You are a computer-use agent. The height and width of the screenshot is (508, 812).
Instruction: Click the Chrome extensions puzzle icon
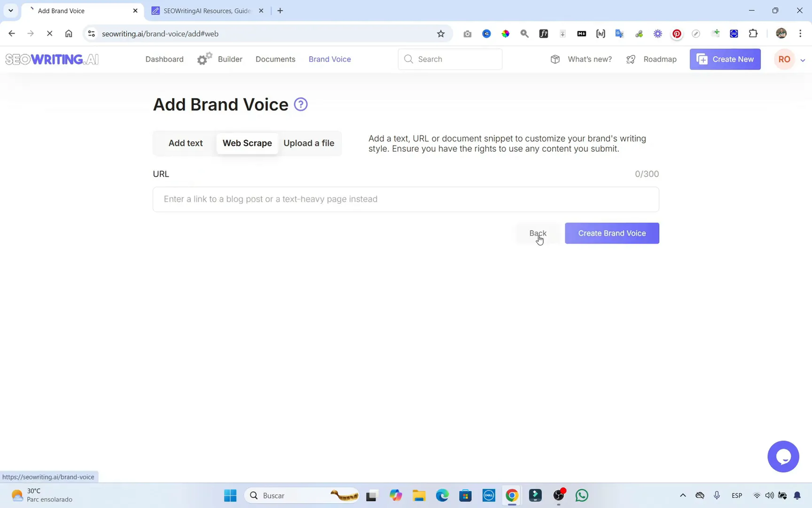pos(753,34)
